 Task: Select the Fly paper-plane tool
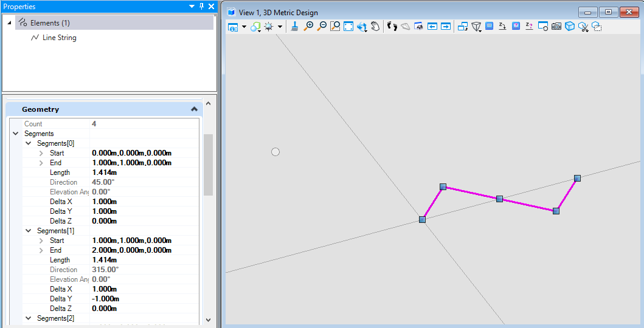(x=406, y=27)
